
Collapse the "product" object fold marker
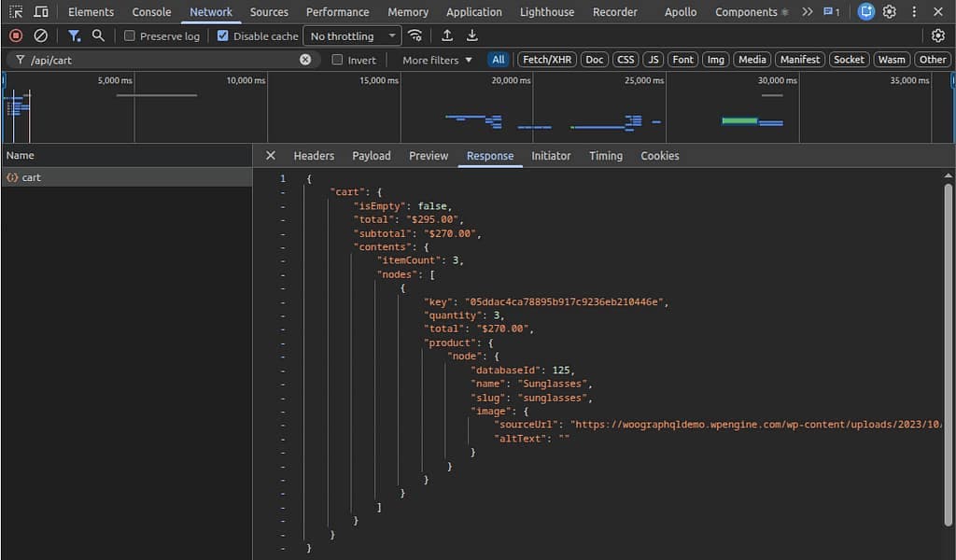[x=282, y=343]
